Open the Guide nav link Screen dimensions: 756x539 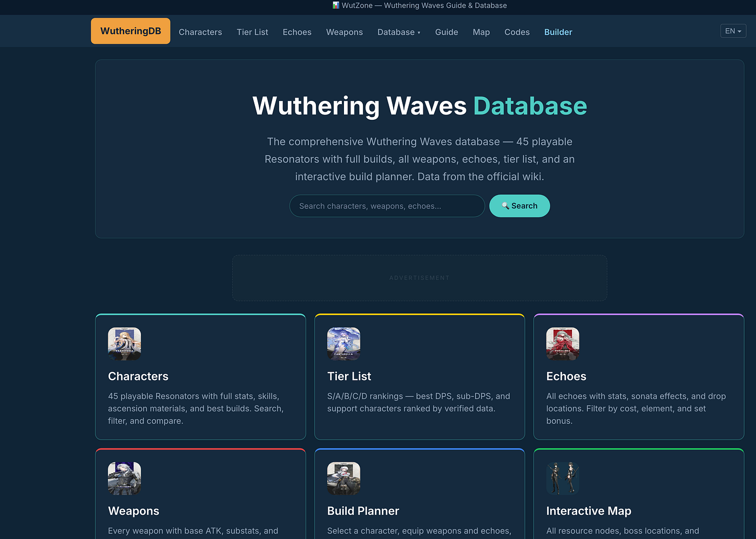tap(447, 32)
